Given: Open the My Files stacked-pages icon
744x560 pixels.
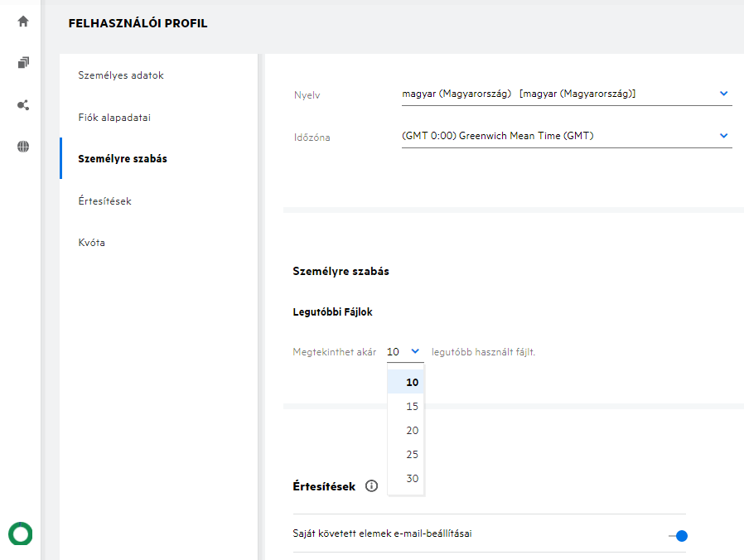Looking at the screenshot, I should point(23,63).
